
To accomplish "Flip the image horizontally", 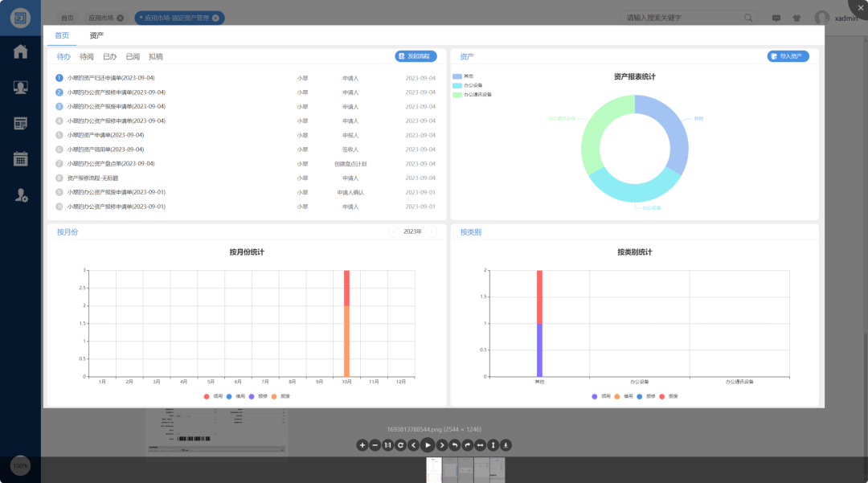I will point(480,444).
